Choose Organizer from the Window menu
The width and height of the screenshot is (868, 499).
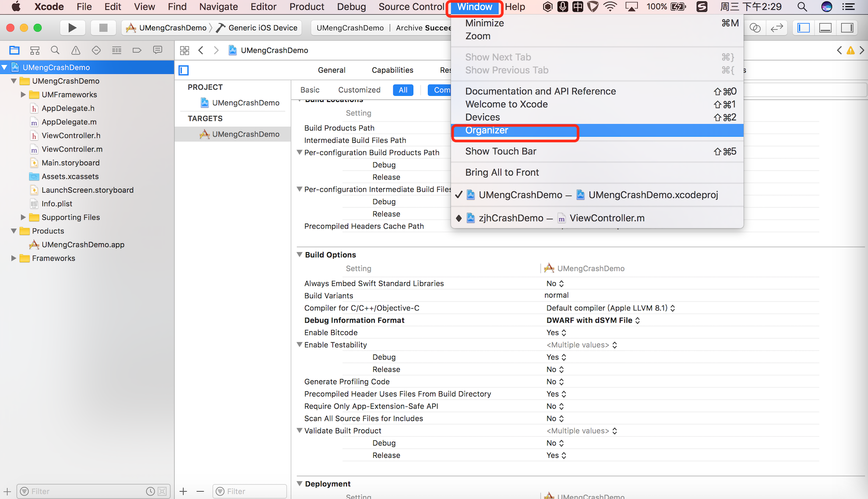click(597, 130)
